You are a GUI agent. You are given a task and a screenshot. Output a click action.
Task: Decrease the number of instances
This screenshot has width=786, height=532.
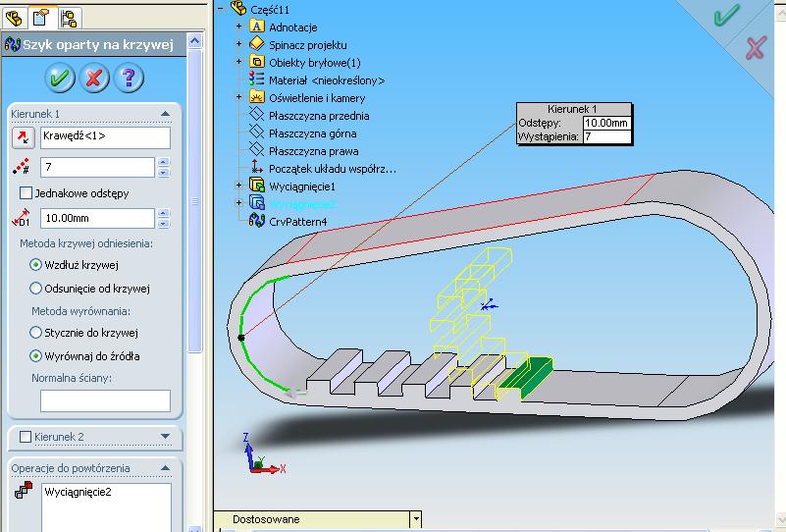click(x=164, y=173)
